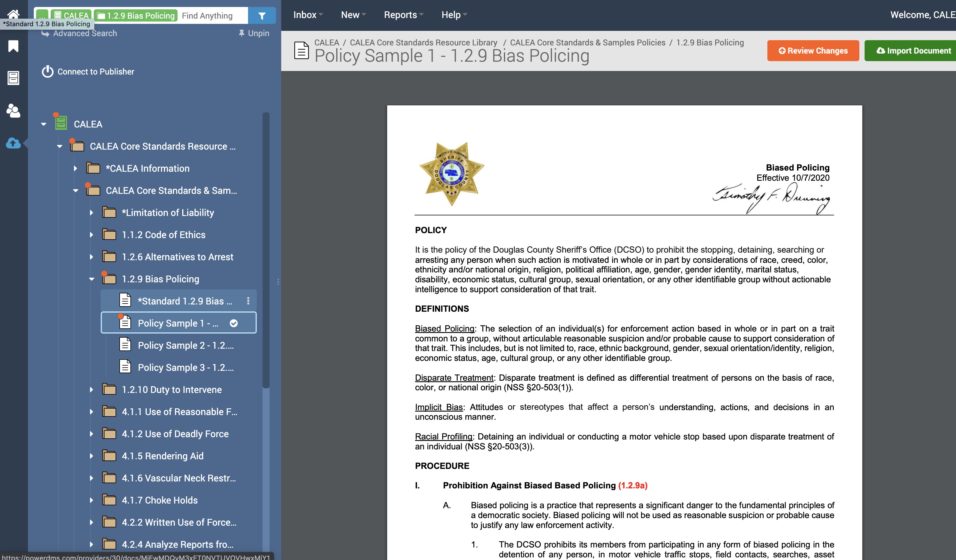Screen dimensions: 956x560
Task: Click the Sheriff badge image in the document
Action: pyautogui.click(x=452, y=174)
